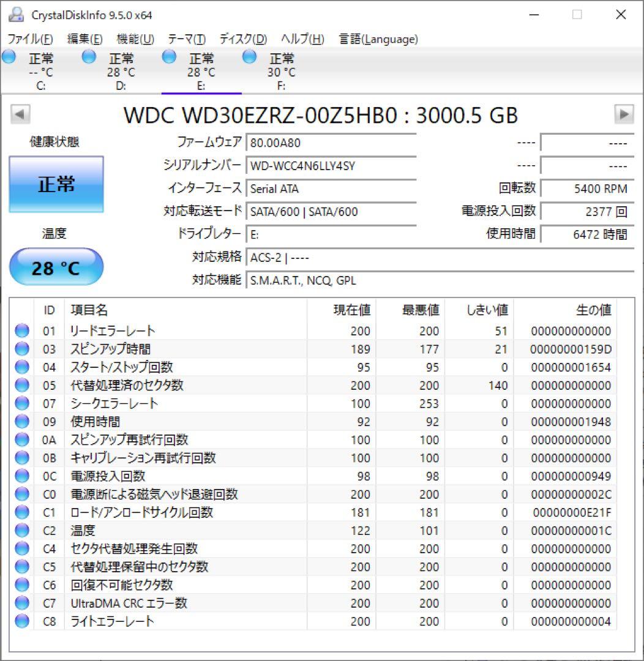Click the 健康状態 label

coord(54,141)
